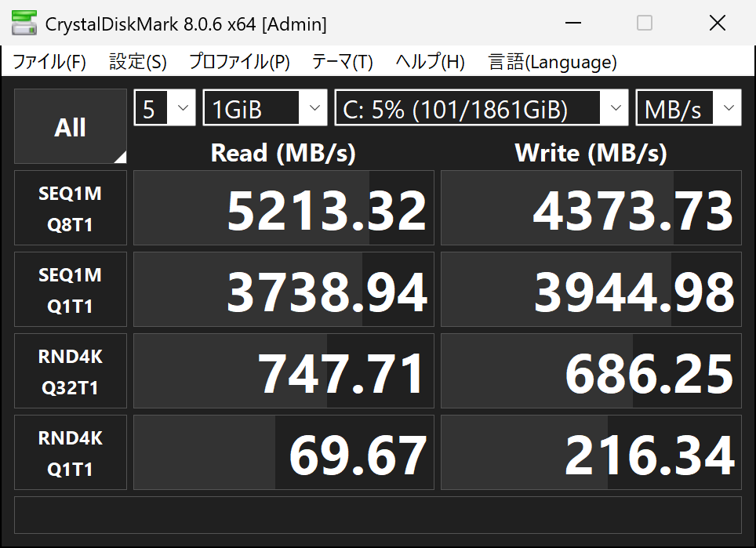Open the 設定(S) menu

pyautogui.click(x=138, y=63)
